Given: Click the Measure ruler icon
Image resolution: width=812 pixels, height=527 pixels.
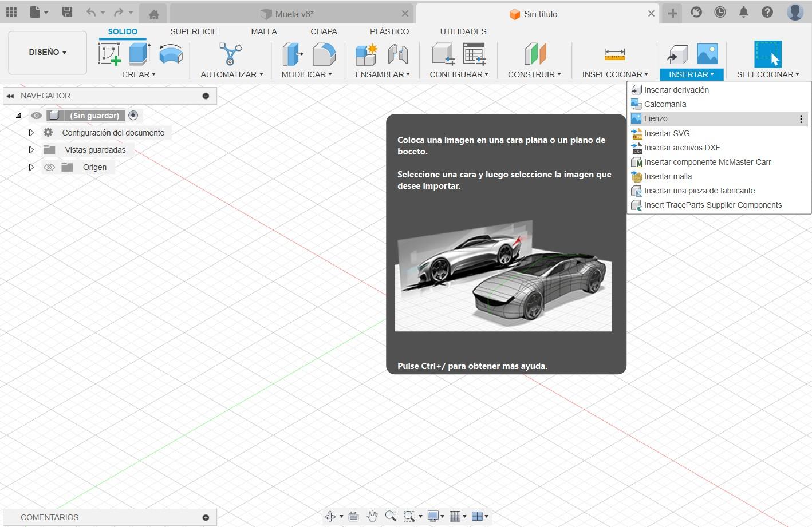Looking at the screenshot, I should click(x=614, y=54).
